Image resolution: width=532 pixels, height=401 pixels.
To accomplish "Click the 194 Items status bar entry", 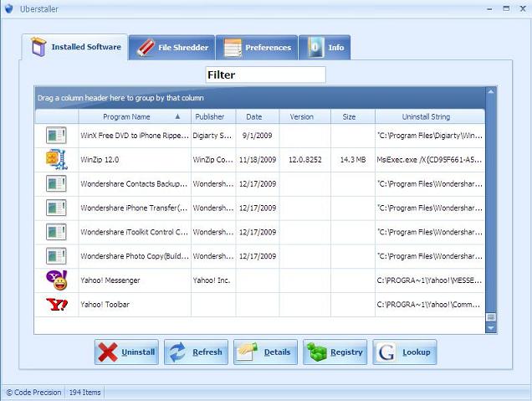I will [84, 392].
